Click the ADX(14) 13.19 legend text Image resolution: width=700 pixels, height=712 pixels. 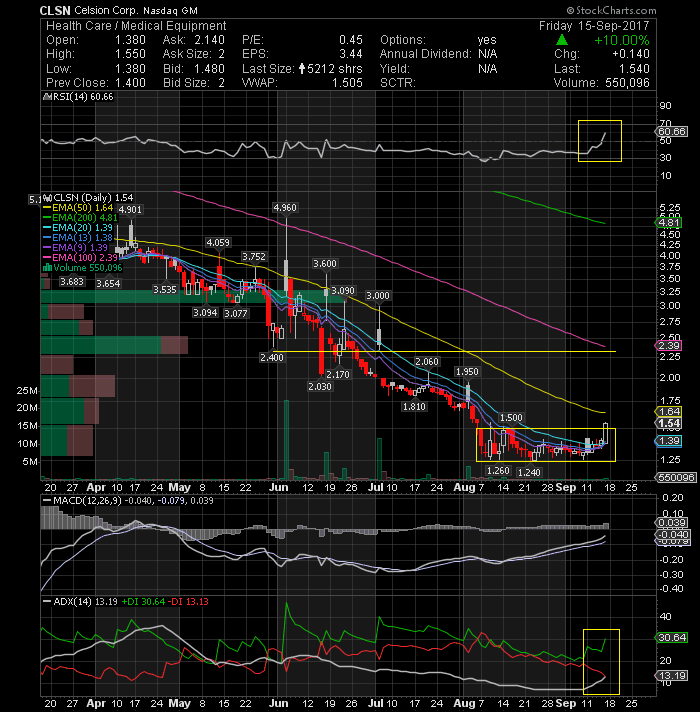(85, 602)
